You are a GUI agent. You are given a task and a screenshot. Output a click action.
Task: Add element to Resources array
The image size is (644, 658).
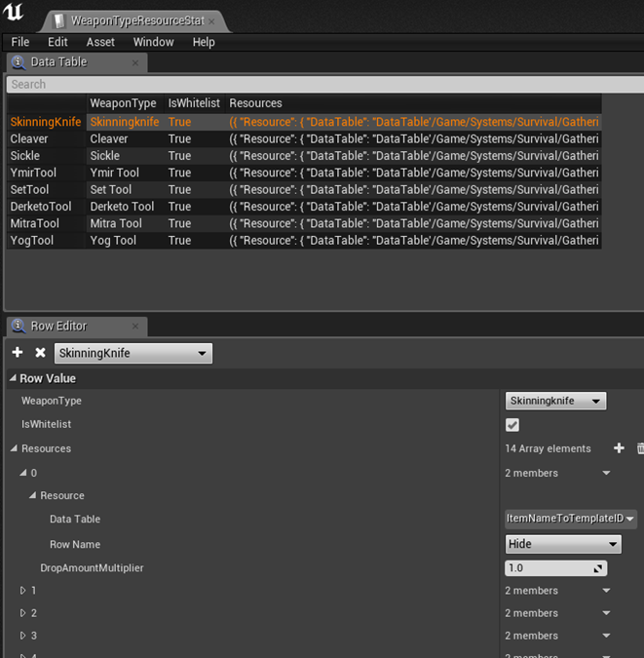(619, 448)
